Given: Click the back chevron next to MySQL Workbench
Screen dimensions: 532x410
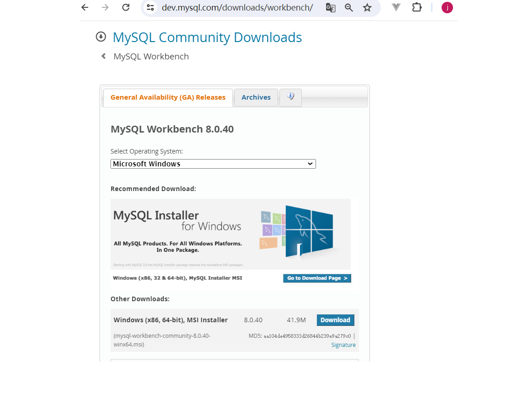Looking at the screenshot, I should click(104, 56).
